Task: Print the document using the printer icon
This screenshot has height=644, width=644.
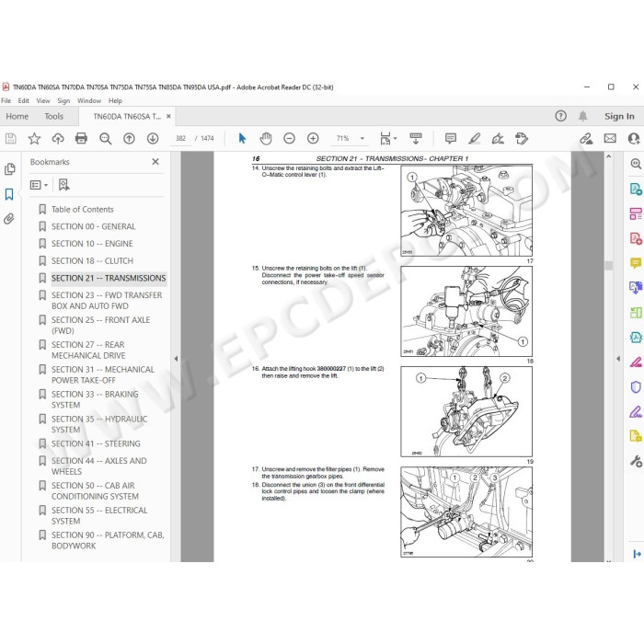Action: click(x=81, y=138)
